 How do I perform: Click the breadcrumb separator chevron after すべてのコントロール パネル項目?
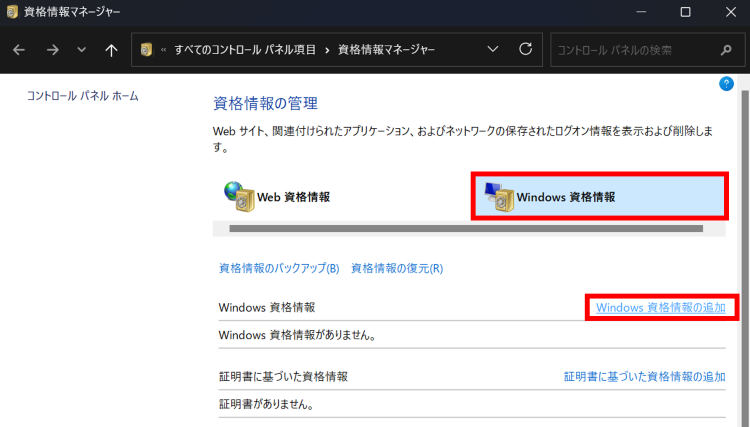pyautogui.click(x=327, y=50)
